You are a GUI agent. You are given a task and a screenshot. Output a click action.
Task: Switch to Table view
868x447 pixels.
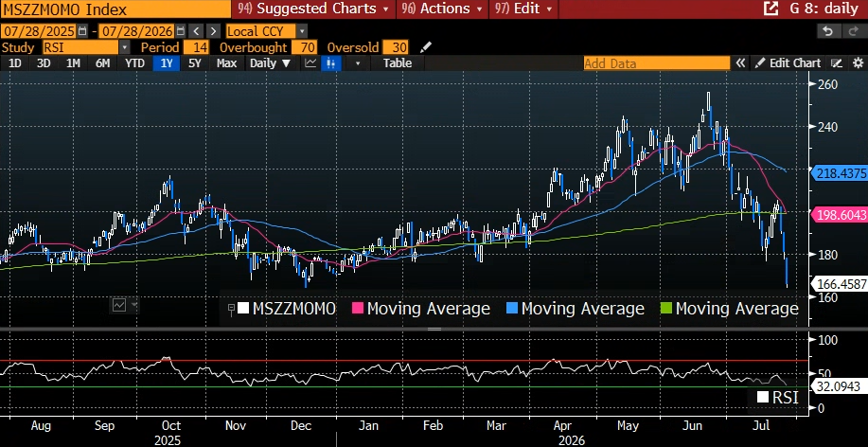(398, 63)
